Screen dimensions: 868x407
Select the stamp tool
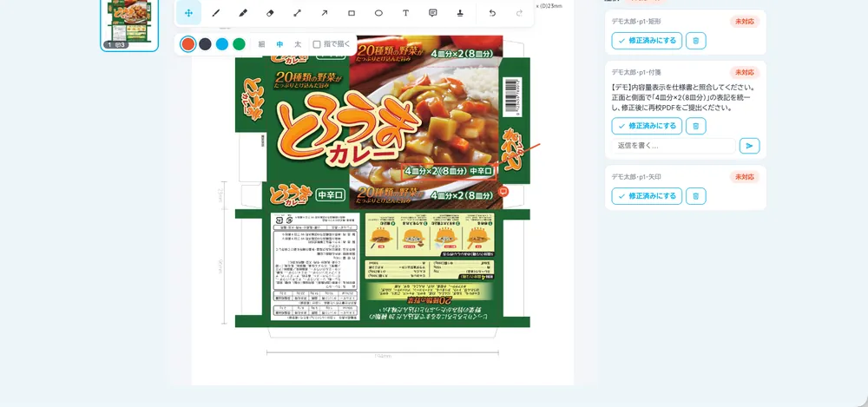tap(460, 13)
